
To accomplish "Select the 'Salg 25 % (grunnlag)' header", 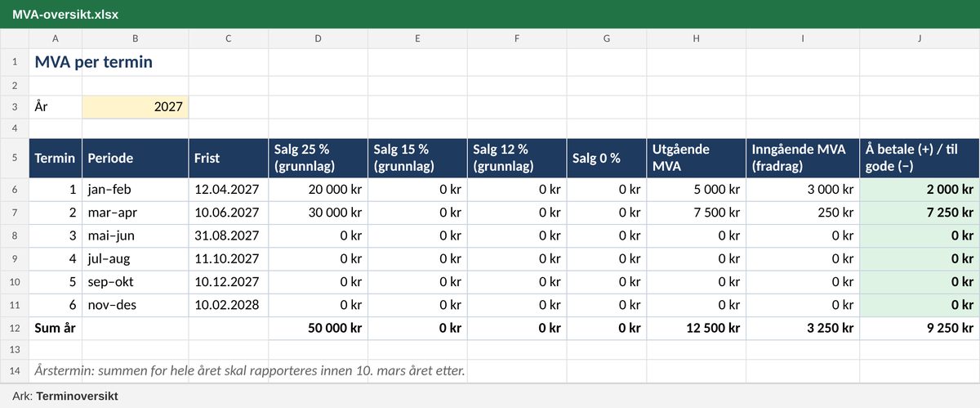I will coord(318,158).
